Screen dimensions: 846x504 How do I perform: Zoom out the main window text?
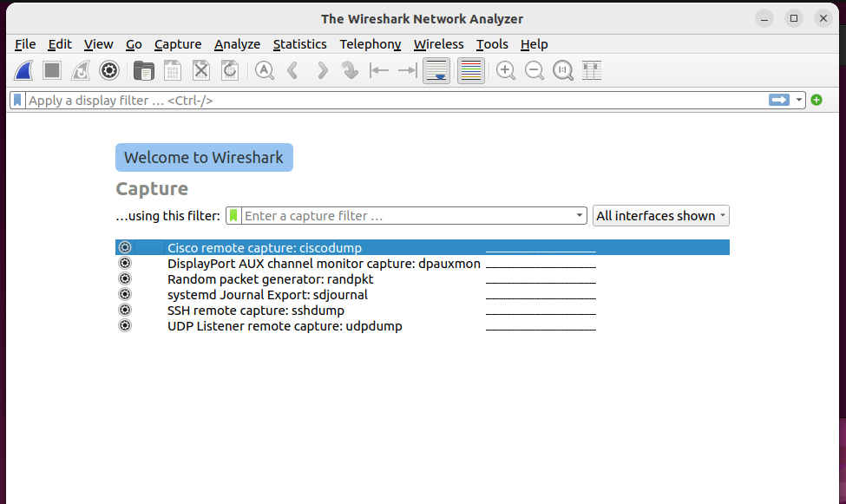pos(534,70)
